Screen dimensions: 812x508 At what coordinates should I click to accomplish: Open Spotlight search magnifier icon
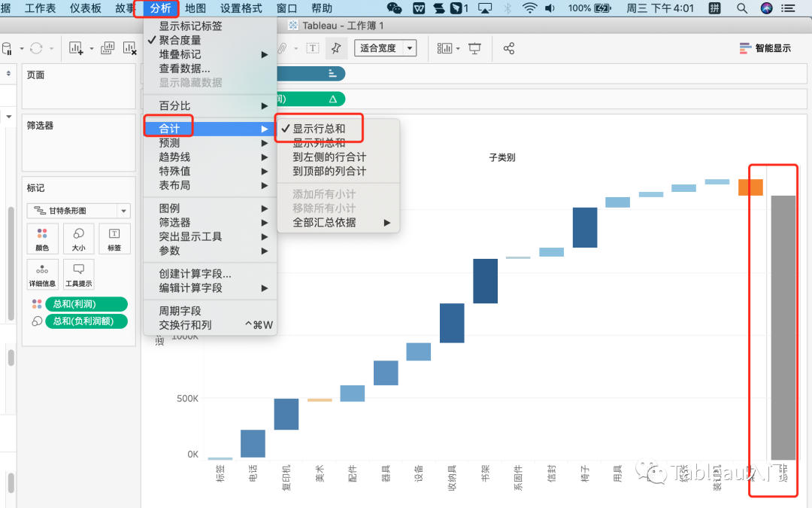pos(742,8)
